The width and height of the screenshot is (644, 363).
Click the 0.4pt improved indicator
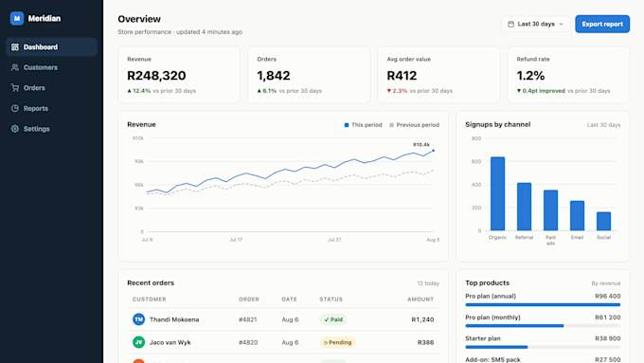[541, 91]
